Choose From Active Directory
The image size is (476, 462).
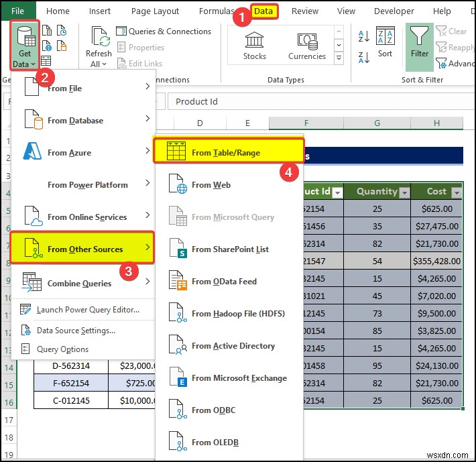pos(229,346)
